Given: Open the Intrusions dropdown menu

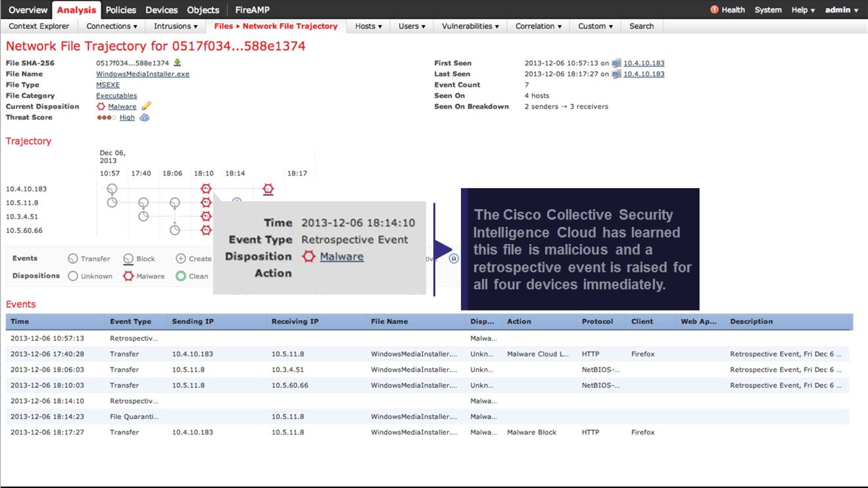Looking at the screenshot, I should (x=176, y=26).
